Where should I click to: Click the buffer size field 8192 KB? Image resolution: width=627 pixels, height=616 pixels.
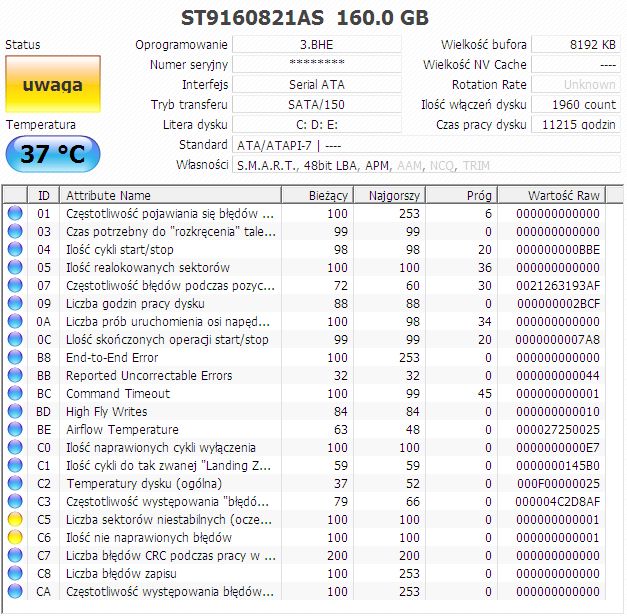tap(576, 44)
